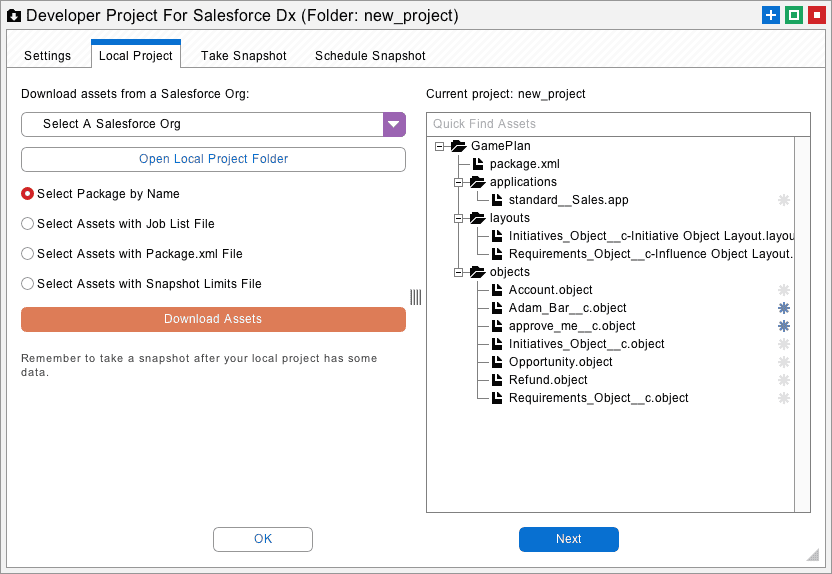Choose Select Package by Name option
Image resolution: width=832 pixels, height=574 pixels.
[x=28, y=194]
